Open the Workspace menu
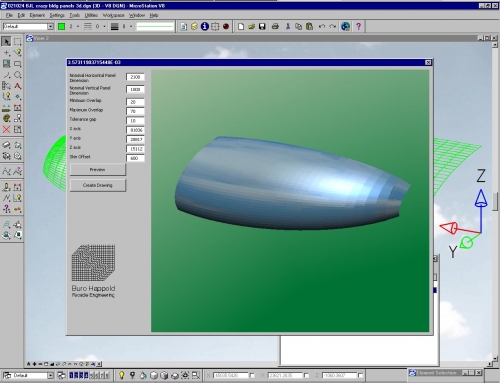The width and height of the screenshot is (500, 383). click(x=113, y=15)
